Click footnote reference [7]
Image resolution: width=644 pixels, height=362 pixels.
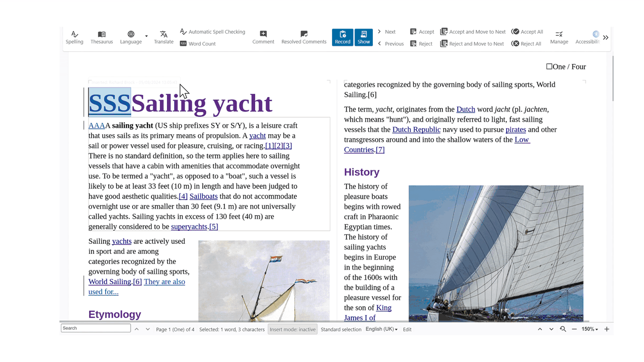[380, 150]
